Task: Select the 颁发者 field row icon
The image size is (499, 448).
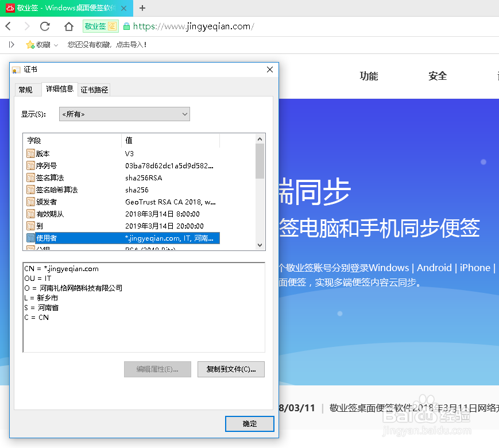Action: [x=30, y=202]
